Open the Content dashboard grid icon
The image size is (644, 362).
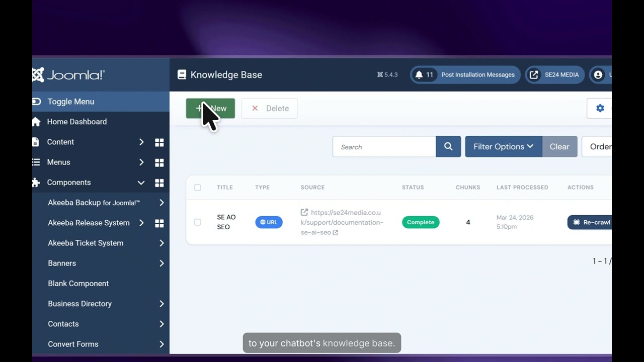click(159, 142)
